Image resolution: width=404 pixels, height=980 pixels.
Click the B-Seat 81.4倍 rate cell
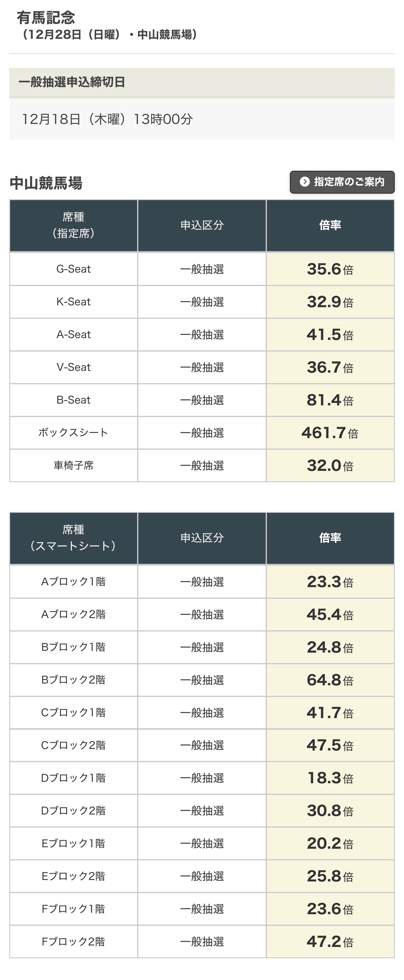pos(330,400)
